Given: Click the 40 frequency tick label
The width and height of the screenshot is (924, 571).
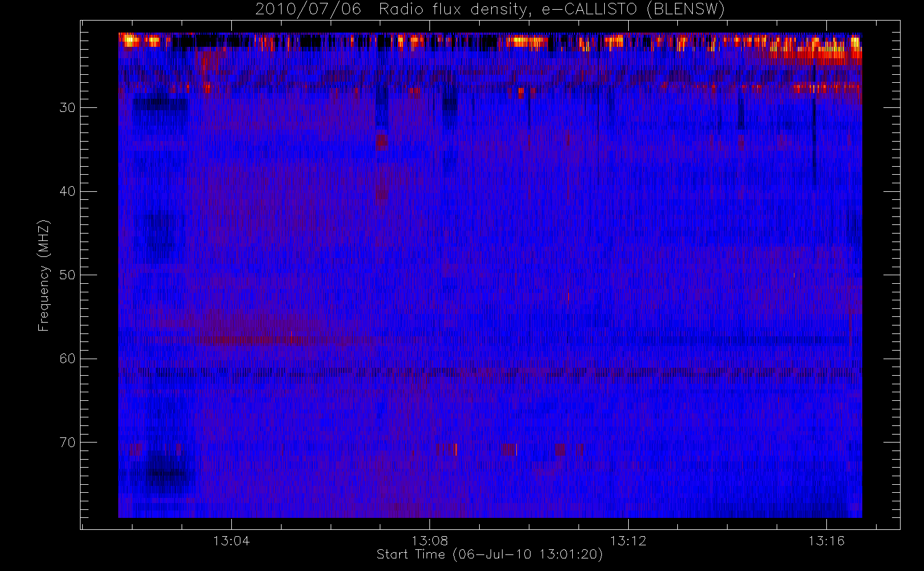Looking at the screenshot, I should [67, 191].
